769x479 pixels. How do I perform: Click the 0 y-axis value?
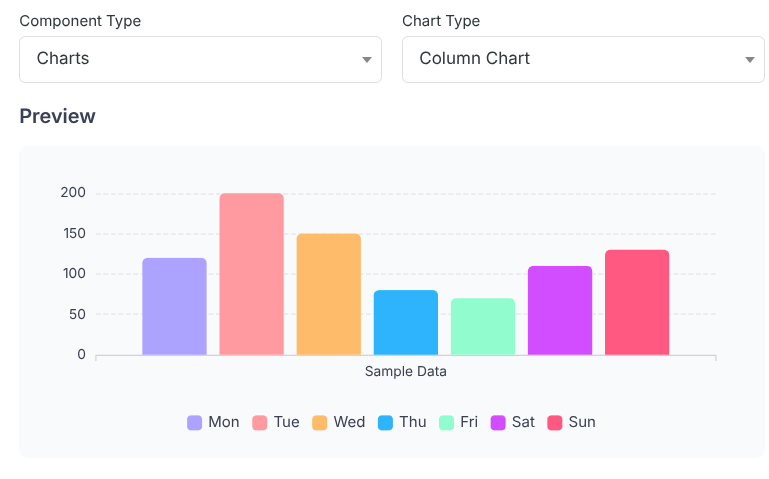(x=81, y=354)
